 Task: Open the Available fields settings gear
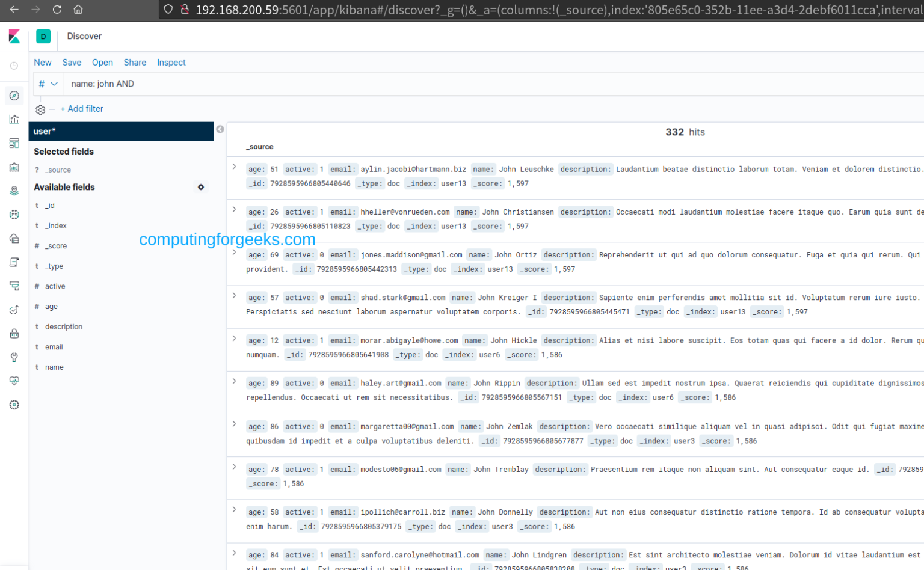click(x=201, y=187)
